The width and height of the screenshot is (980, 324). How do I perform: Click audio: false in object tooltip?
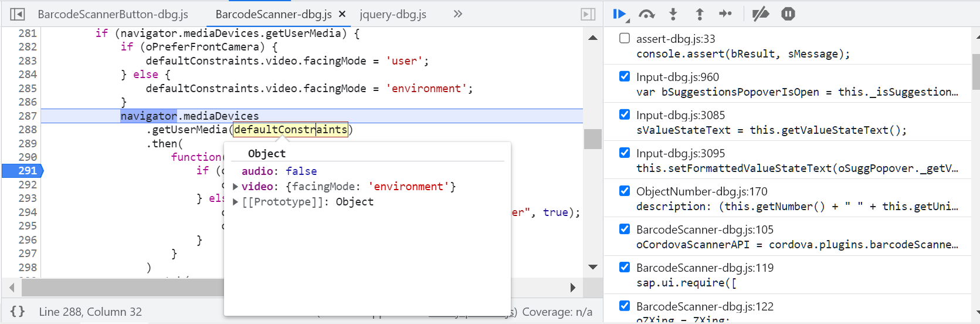point(279,171)
